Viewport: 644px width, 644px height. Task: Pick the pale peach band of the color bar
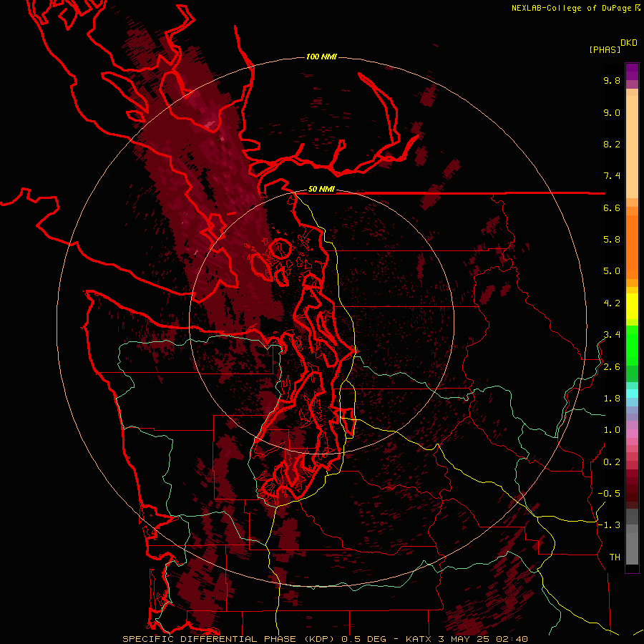tap(632, 147)
